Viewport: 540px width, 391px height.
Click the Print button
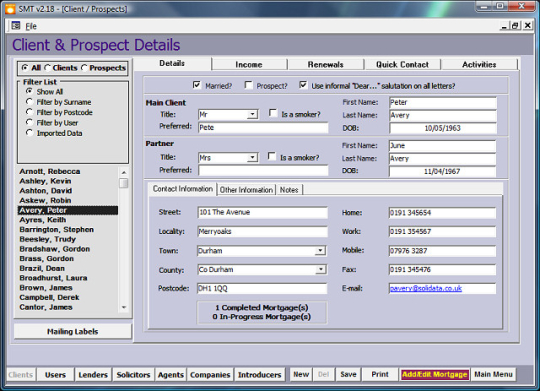(x=380, y=374)
